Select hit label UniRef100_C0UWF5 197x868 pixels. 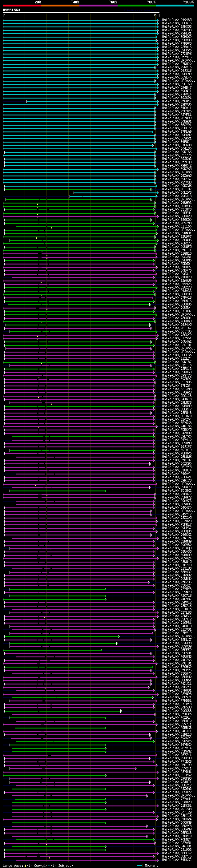coord(177,247)
